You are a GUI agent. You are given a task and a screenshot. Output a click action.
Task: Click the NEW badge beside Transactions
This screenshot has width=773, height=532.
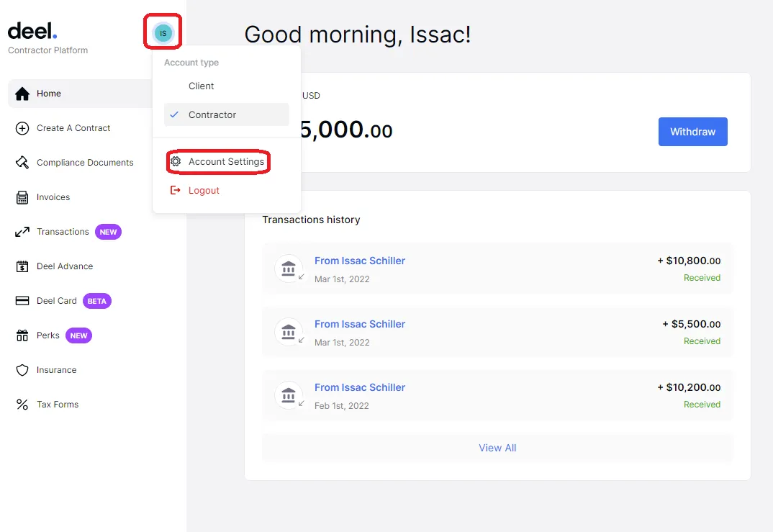point(108,232)
